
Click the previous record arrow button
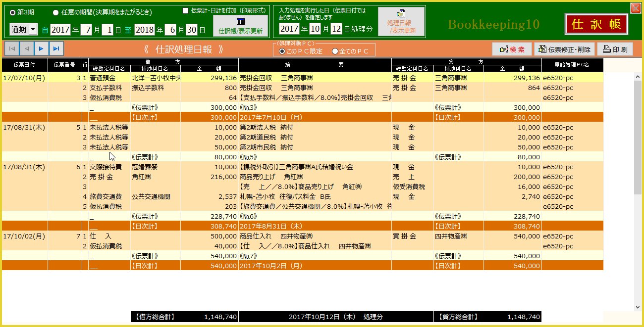[27, 48]
